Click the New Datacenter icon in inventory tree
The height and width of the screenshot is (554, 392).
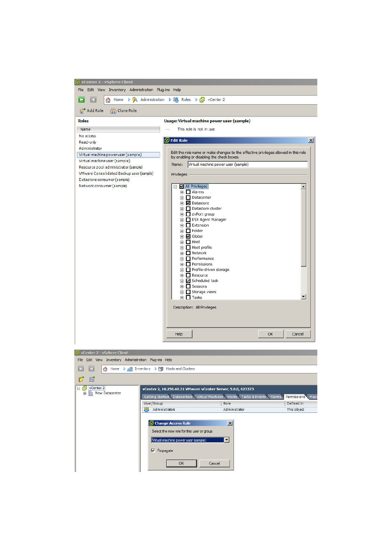click(91, 393)
